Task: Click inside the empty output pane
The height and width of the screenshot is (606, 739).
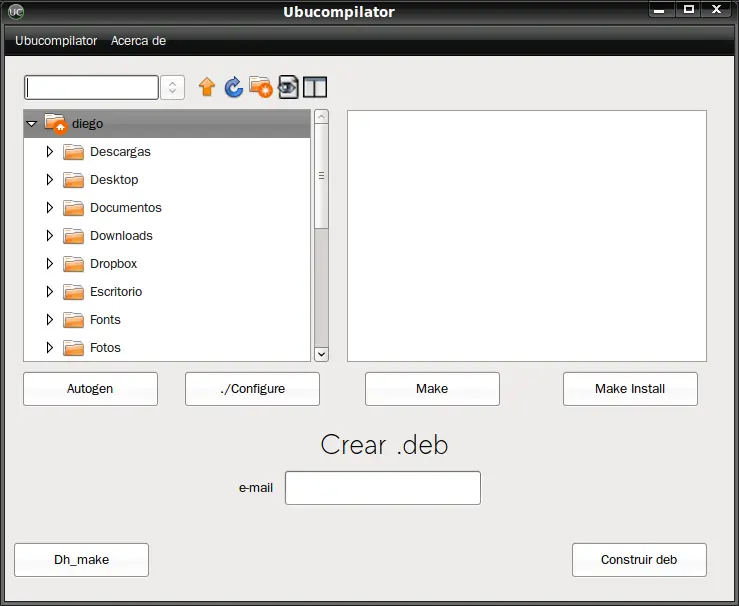Action: click(x=527, y=236)
